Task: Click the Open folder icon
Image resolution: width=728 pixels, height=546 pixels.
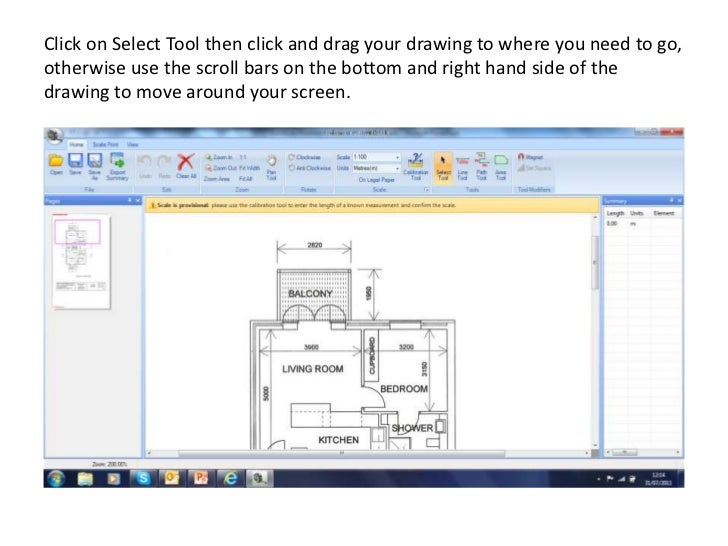Action: coord(56,161)
